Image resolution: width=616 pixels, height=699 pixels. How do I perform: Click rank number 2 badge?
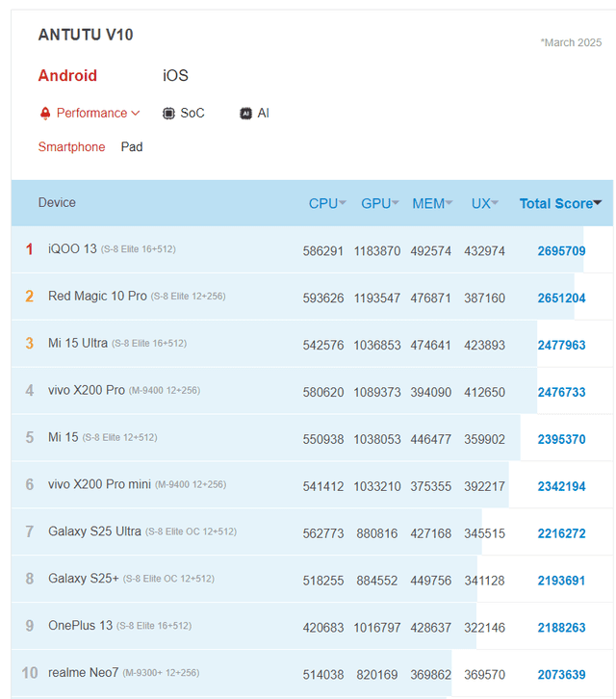tap(30, 296)
